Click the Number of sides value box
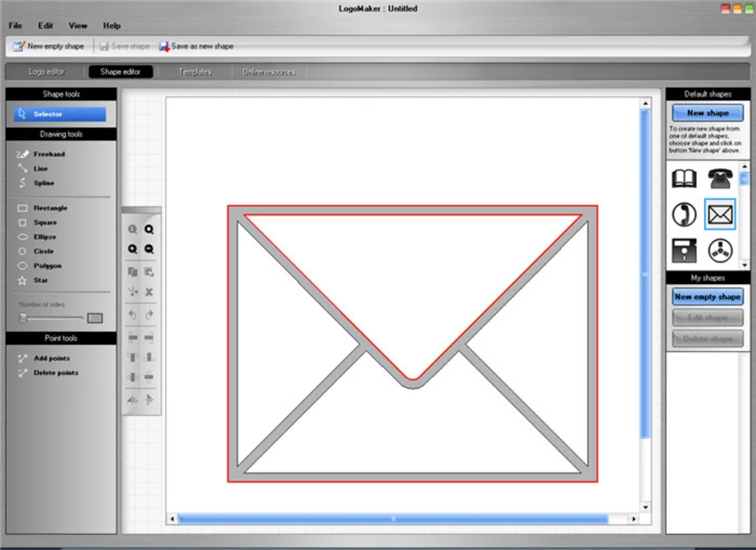Viewport: 756px width, 550px height. (95, 318)
